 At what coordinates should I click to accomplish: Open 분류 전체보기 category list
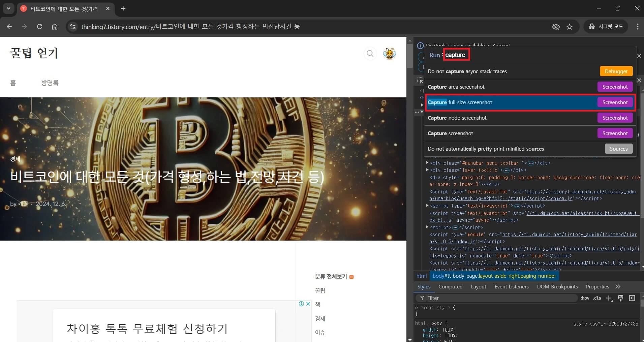point(331,277)
